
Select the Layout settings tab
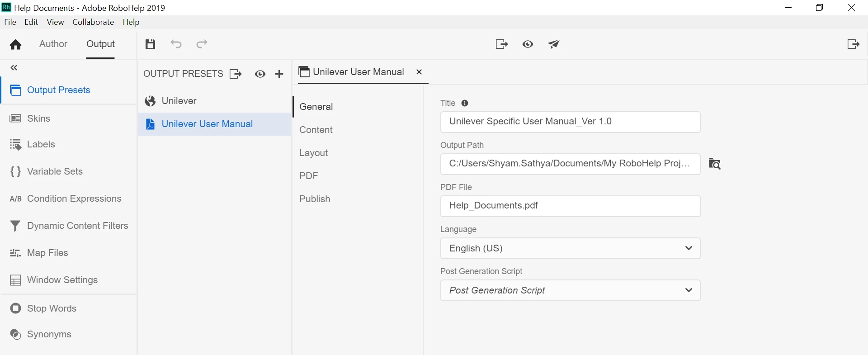point(314,153)
